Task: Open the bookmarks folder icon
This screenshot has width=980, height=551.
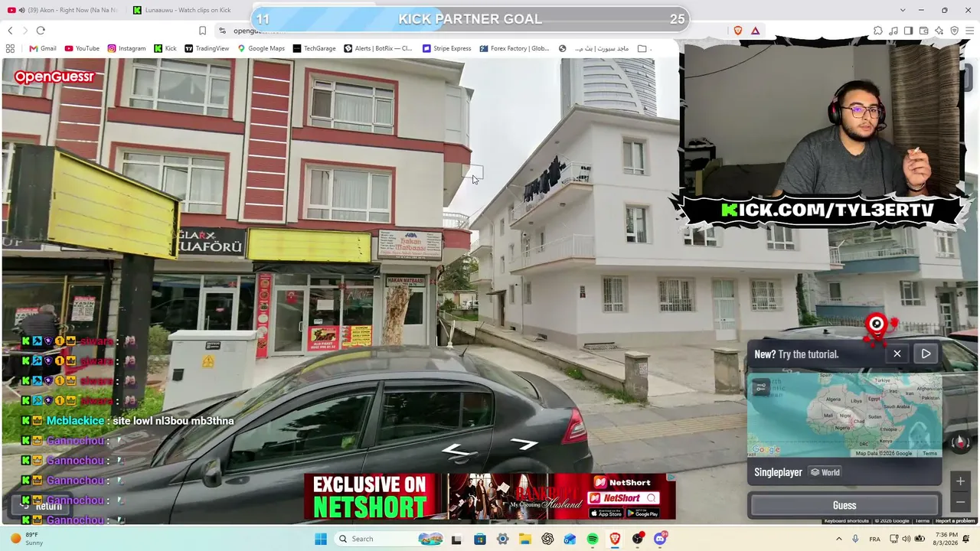Action: (x=642, y=48)
